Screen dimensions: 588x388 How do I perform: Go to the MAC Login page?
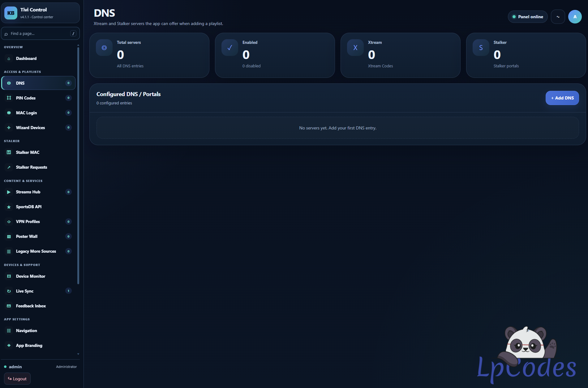(38, 113)
